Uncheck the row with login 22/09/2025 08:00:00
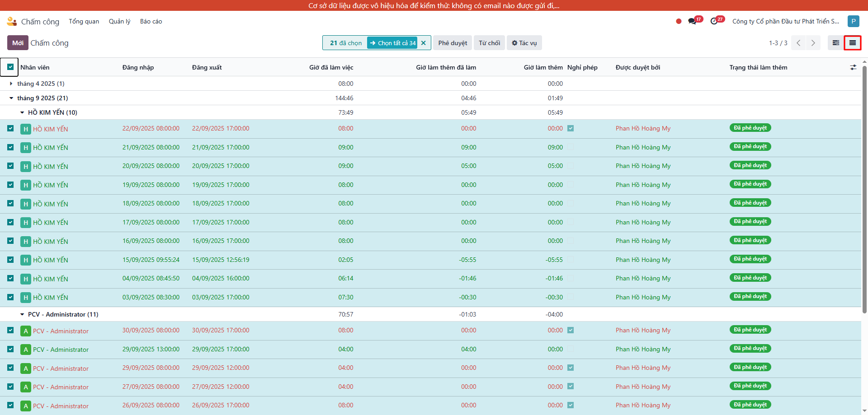The height and width of the screenshot is (415, 868). pos(10,128)
